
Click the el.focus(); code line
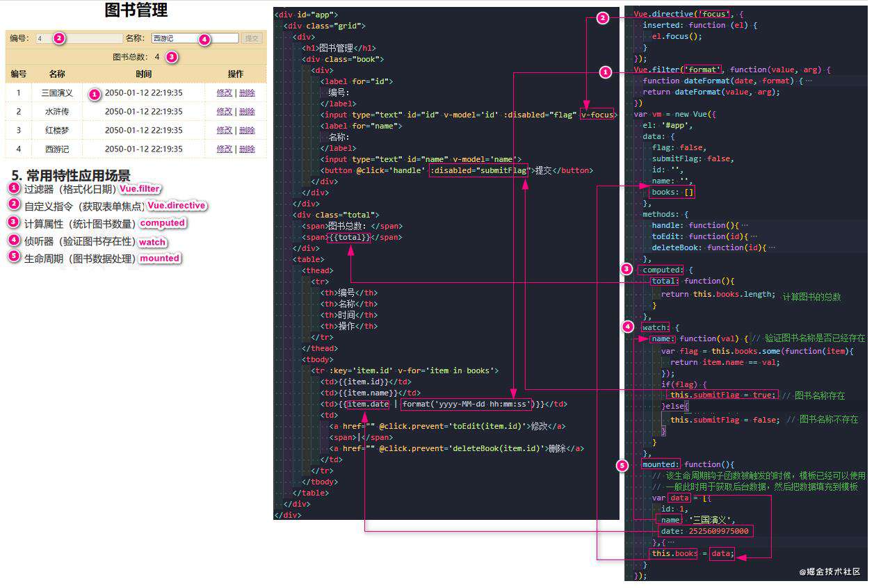677,36
